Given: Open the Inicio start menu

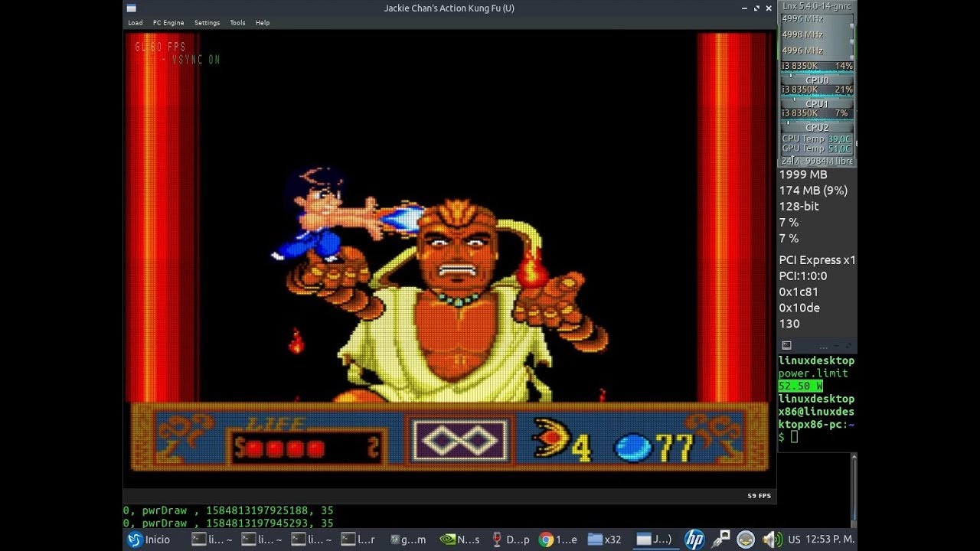Looking at the screenshot, I should pyautogui.click(x=149, y=540).
